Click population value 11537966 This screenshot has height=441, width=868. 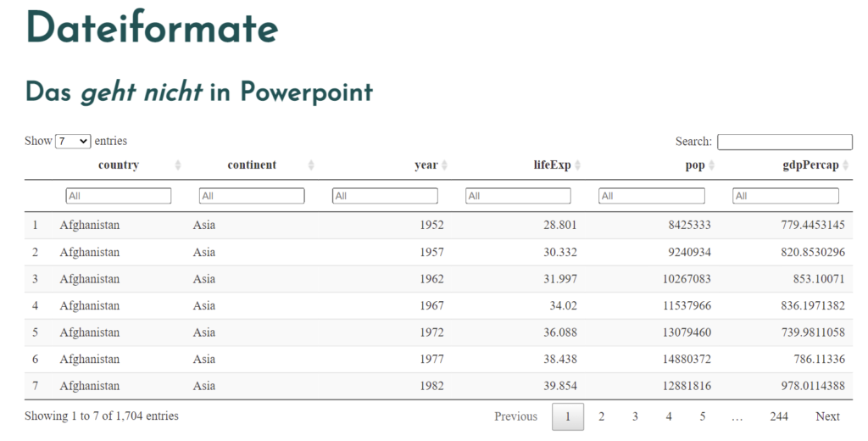(x=687, y=305)
